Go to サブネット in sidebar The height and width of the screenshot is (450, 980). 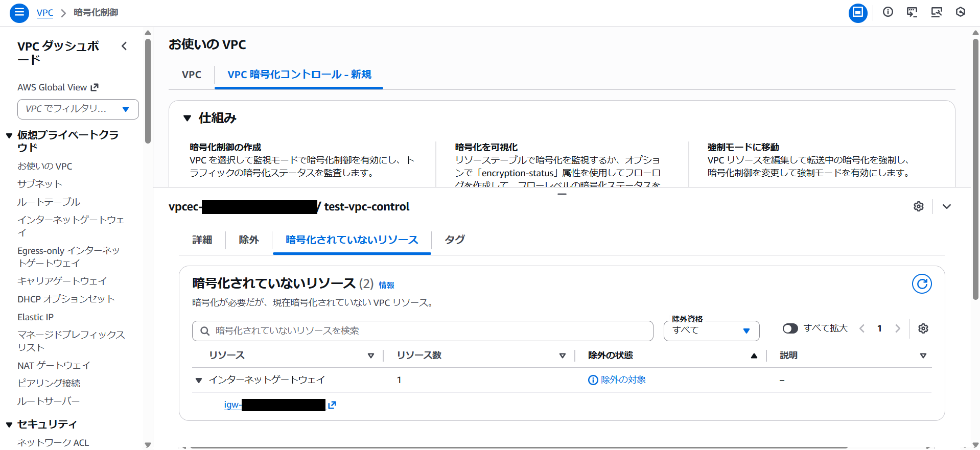40,184
